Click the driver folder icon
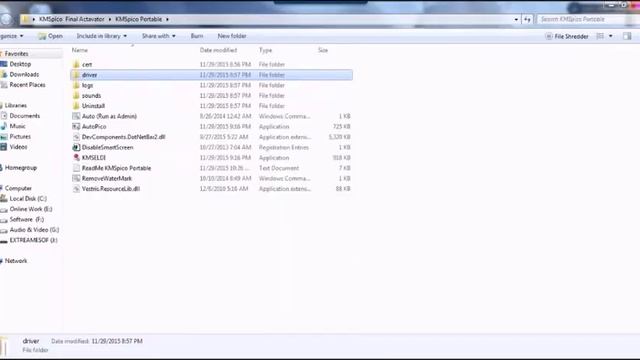This screenshot has height=360, width=640. pyautogui.click(x=76, y=75)
